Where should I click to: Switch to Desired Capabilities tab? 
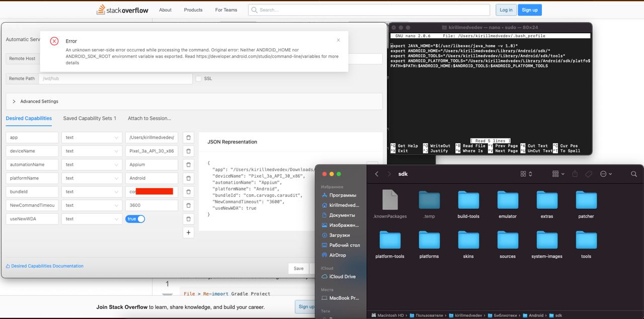(29, 118)
